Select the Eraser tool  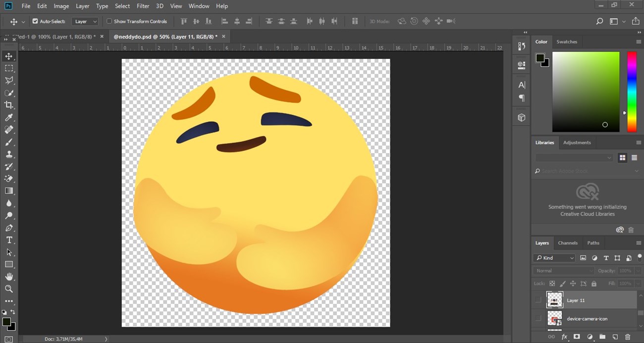[9, 179]
